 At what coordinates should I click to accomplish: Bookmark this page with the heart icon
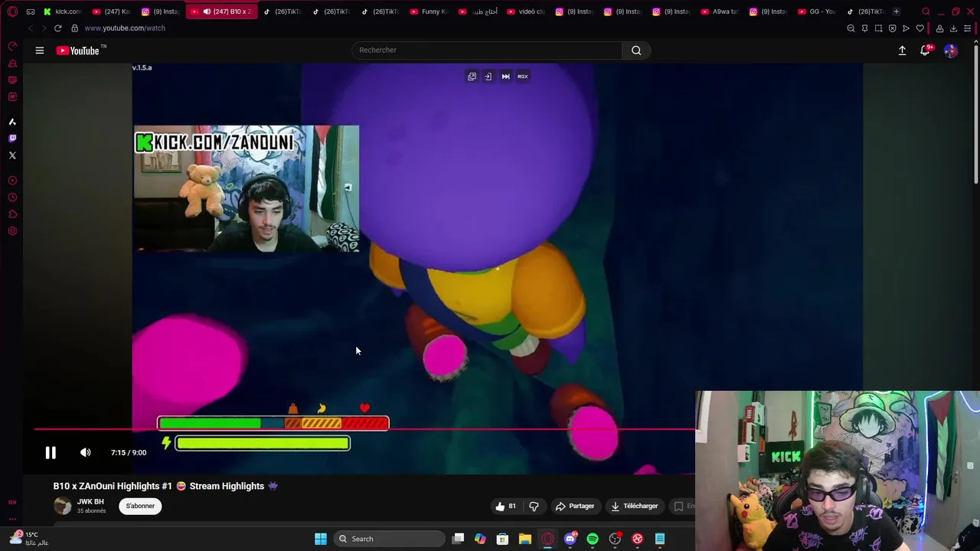[x=920, y=28]
